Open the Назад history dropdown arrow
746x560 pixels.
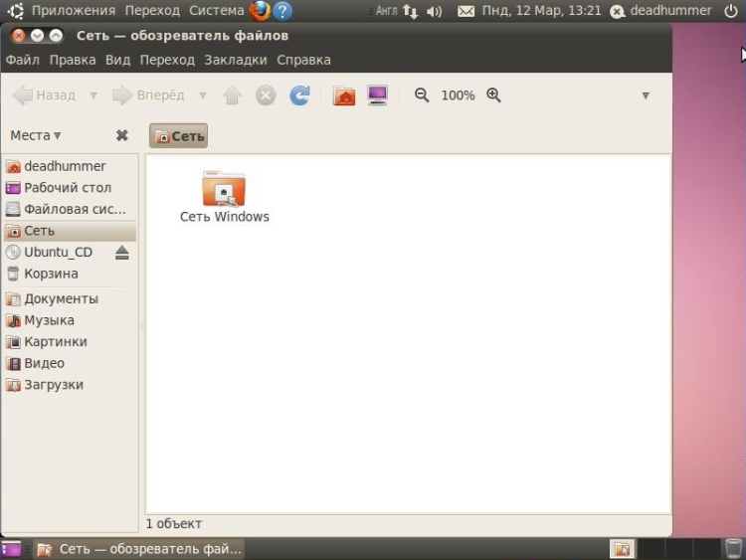coord(93,95)
